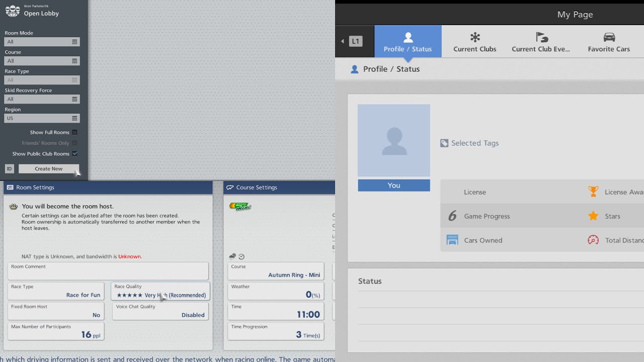Viewport: 644px width, 362px height.
Task: Click the License Awards trophy icon
Action: pyautogui.click(x=593, y=192)
